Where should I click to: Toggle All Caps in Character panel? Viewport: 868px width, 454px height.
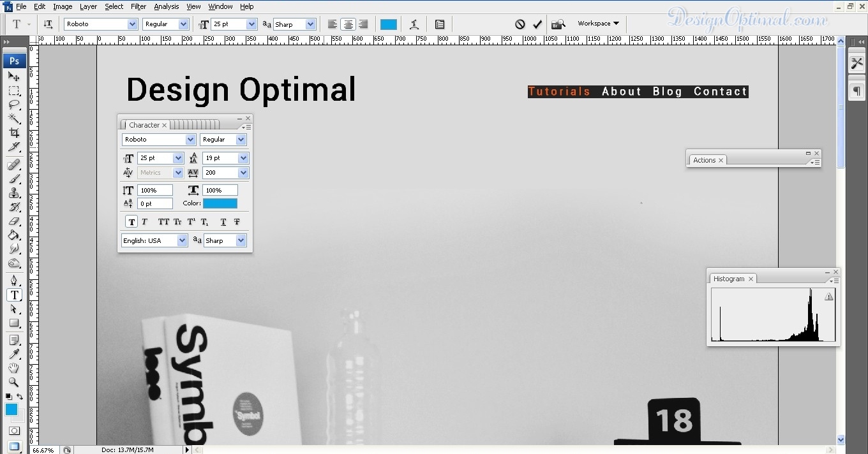[163, 222]
